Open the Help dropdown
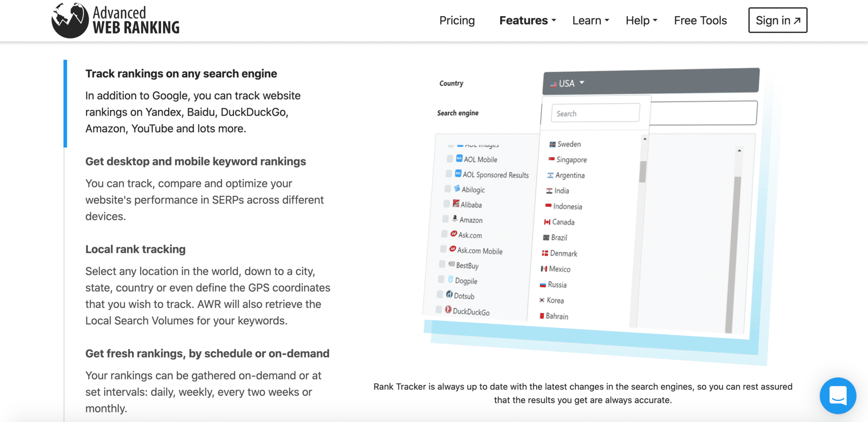The image size is (868, 422). tap(640, 20)
